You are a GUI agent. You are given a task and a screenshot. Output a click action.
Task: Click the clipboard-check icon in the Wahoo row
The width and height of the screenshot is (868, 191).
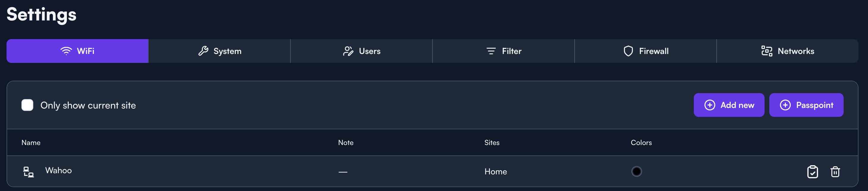812,172
